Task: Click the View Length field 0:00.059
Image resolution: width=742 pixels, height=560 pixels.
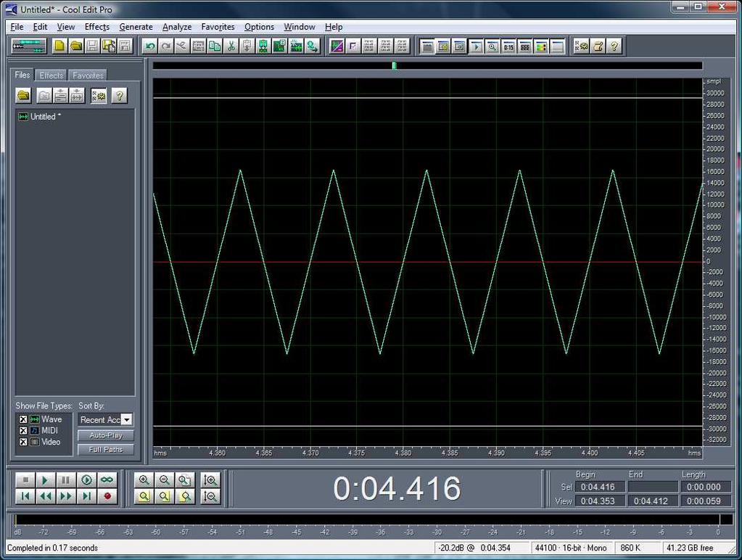Action: [x=704, y=501]
